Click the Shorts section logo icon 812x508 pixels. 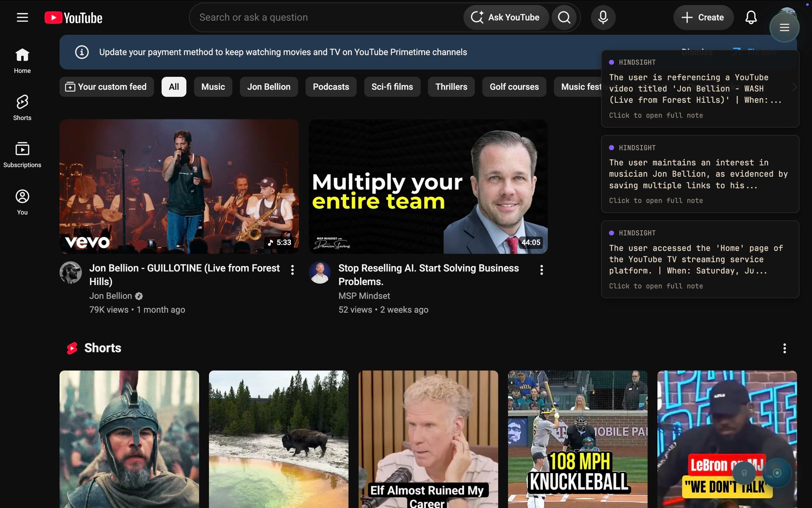coord(72,348)
